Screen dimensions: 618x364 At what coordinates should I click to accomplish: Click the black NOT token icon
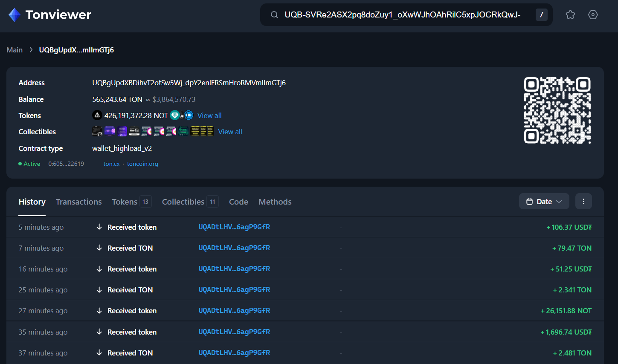pyautogui.click(x=97, y=115)
